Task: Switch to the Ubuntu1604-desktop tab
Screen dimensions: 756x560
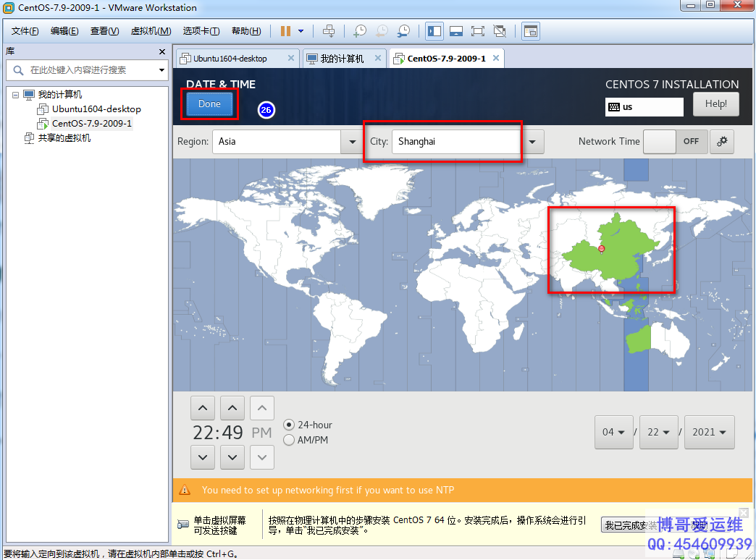Action: click(230, 59)
